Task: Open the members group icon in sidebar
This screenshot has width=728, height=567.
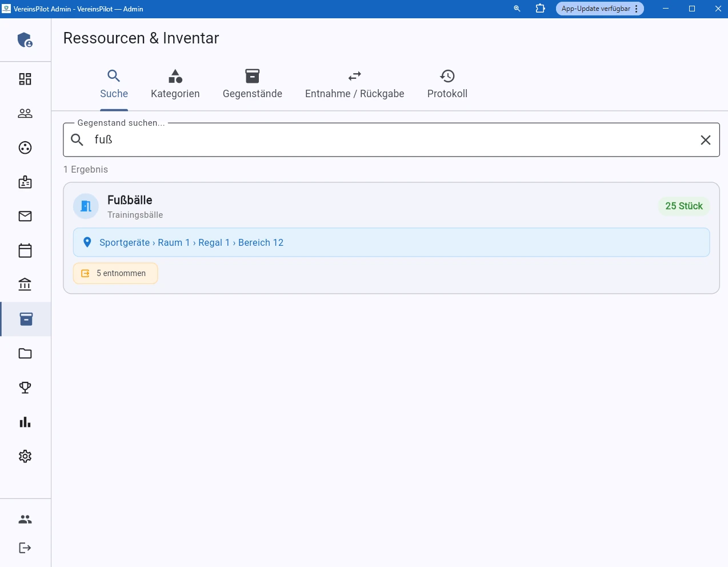Action: tap(25, 113)
